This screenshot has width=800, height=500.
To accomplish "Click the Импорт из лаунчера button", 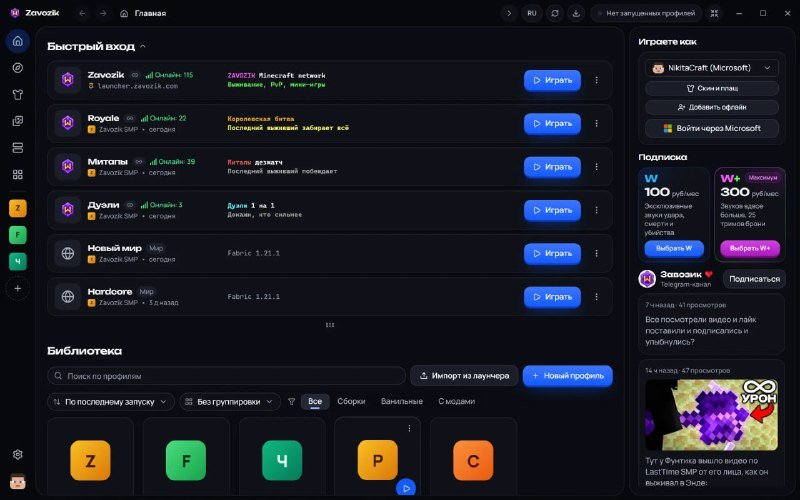I will click(464, 376).
